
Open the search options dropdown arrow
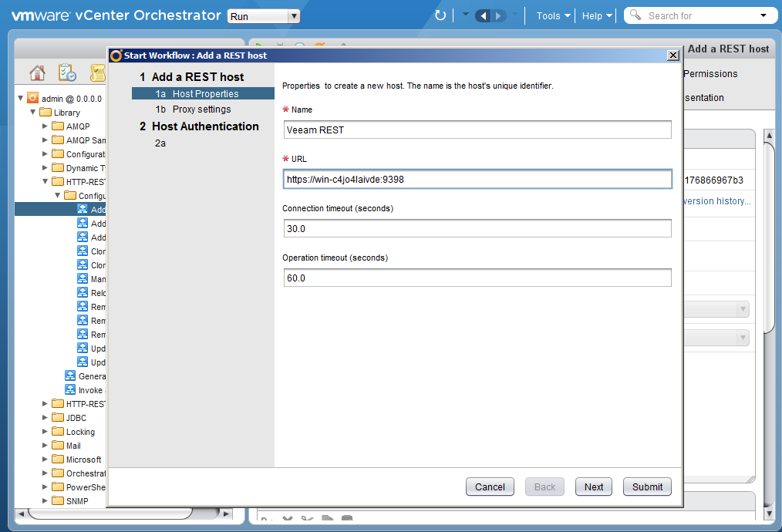(763, 15)
